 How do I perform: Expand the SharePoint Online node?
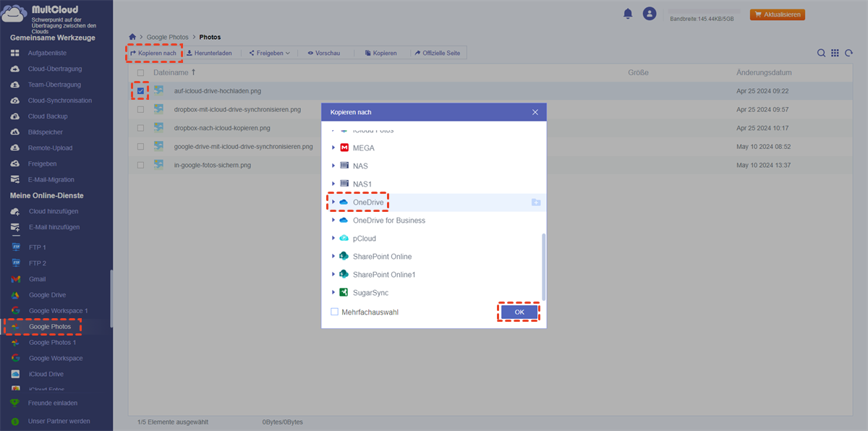333,257
